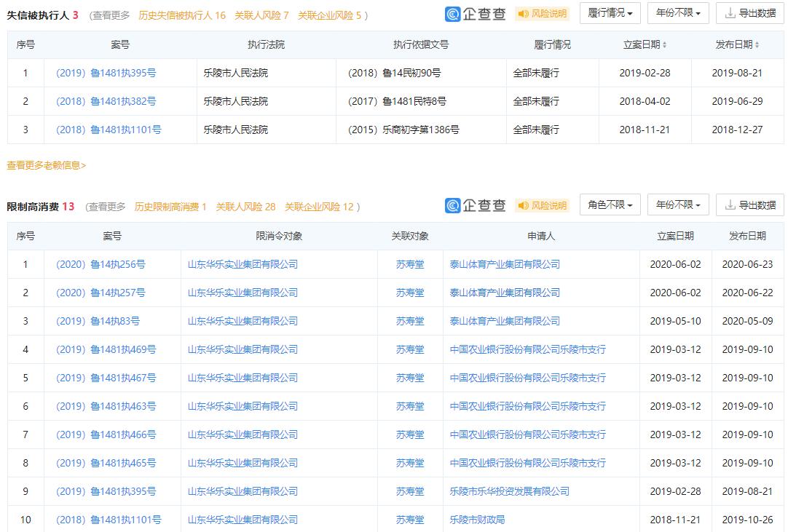Click 苏寿堂 in the 鲁1481执463号 row
Image resolution: width=788 pixels, height=532 pixels.
tap(410, 406)
